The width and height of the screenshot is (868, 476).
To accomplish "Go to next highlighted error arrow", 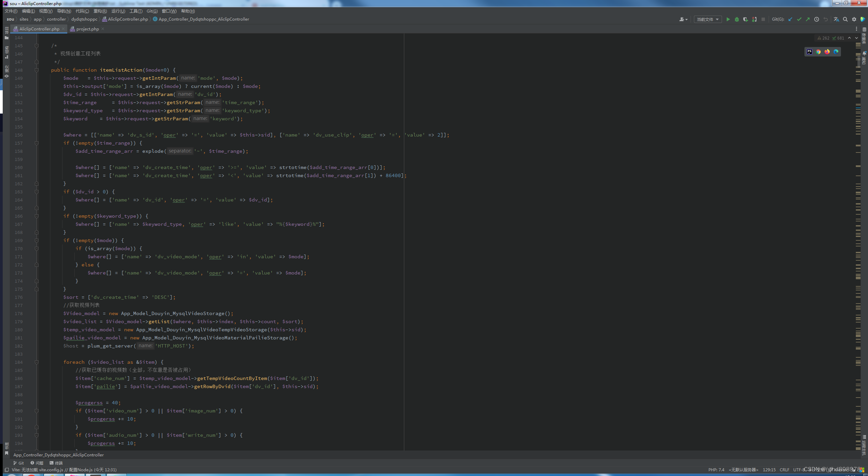I will click(857, 38).
